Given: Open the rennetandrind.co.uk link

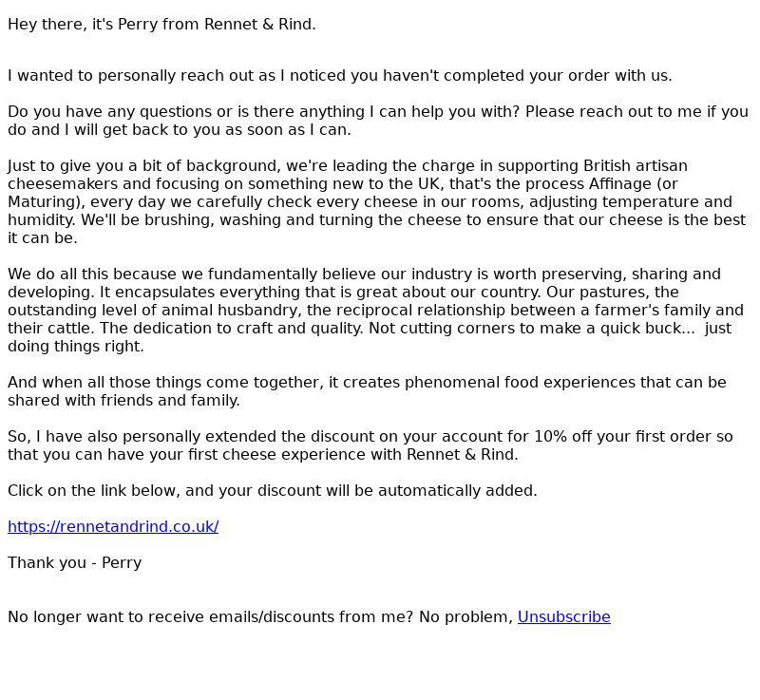Looking at the screenshot, I should click(x=113, y=526).
